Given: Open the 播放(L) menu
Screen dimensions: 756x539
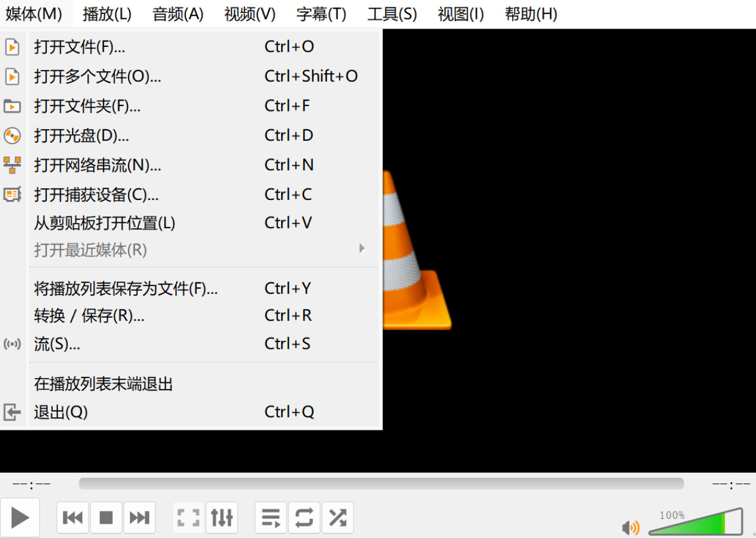Looking at the screenshot, I should click(x=107, y=14).
